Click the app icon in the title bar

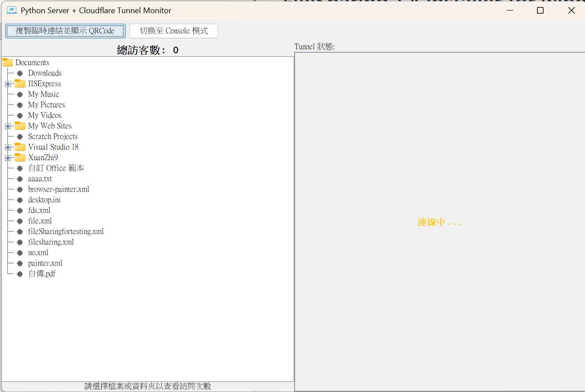click(11, 10)
